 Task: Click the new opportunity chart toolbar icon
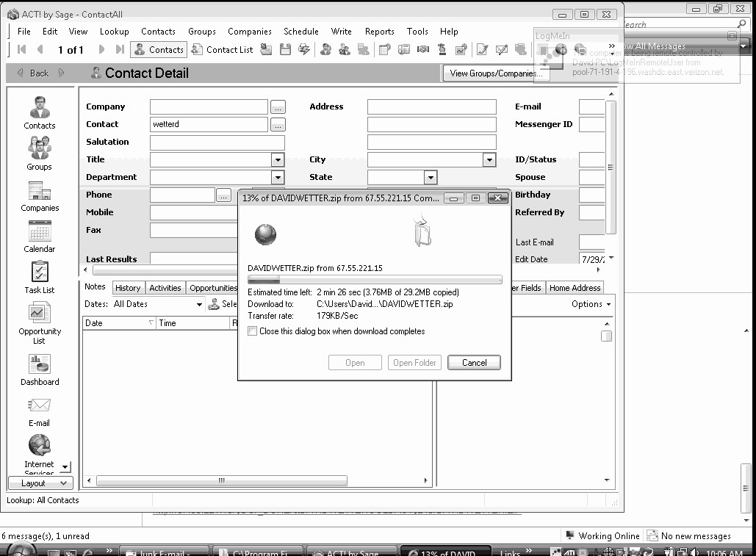coord(461,49)
